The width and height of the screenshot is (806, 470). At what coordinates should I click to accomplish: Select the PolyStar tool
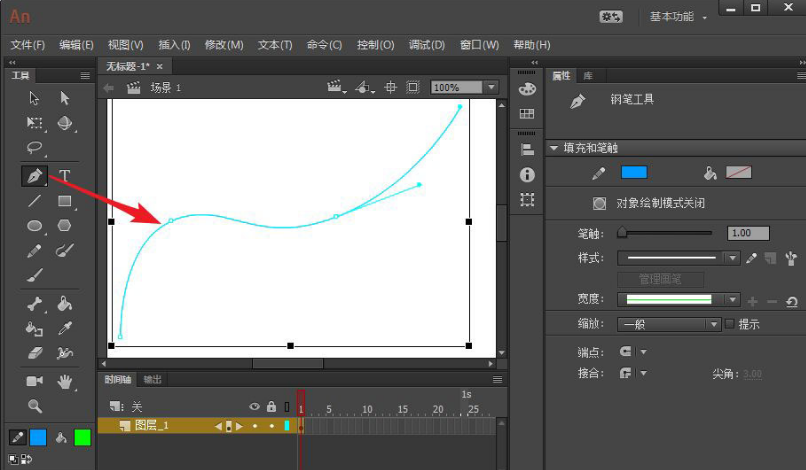click(x=64, y=226)
